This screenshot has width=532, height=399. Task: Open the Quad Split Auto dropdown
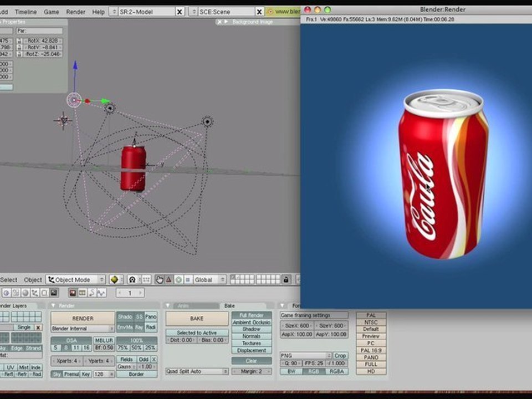pos(197,371)
